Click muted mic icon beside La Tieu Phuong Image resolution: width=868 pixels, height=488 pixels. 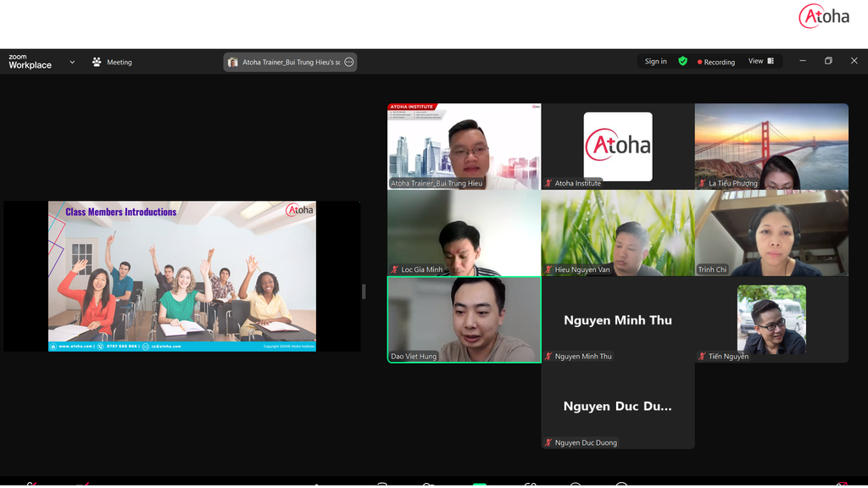pos(702,183)
